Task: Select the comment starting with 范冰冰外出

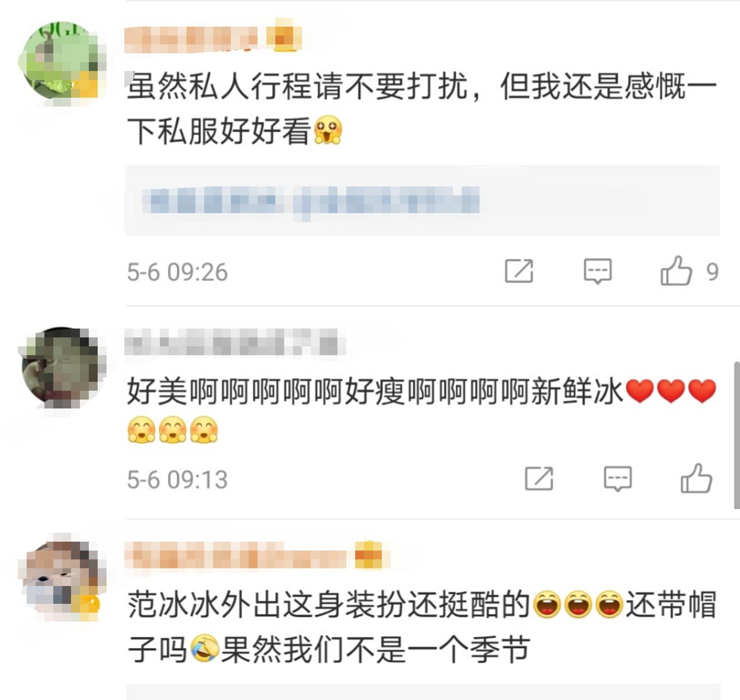Action: [x=422, y=626]
